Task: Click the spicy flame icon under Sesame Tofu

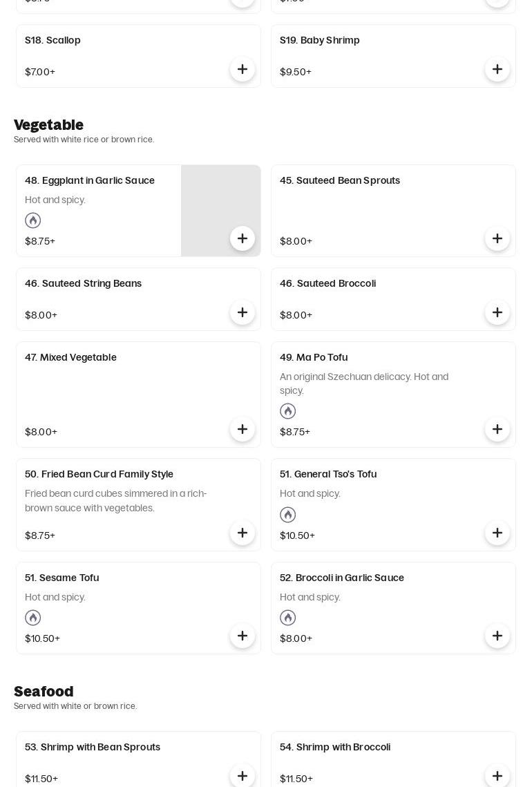Action: point(33,618)
